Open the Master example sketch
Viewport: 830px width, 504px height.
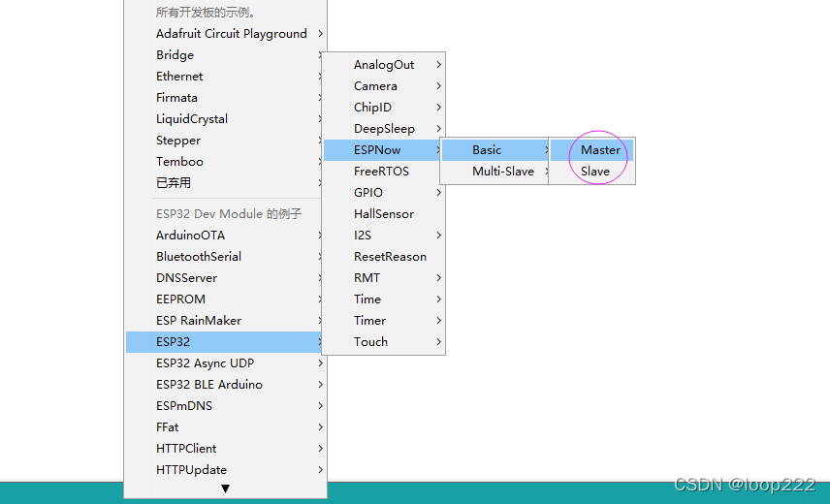point(591,150)
